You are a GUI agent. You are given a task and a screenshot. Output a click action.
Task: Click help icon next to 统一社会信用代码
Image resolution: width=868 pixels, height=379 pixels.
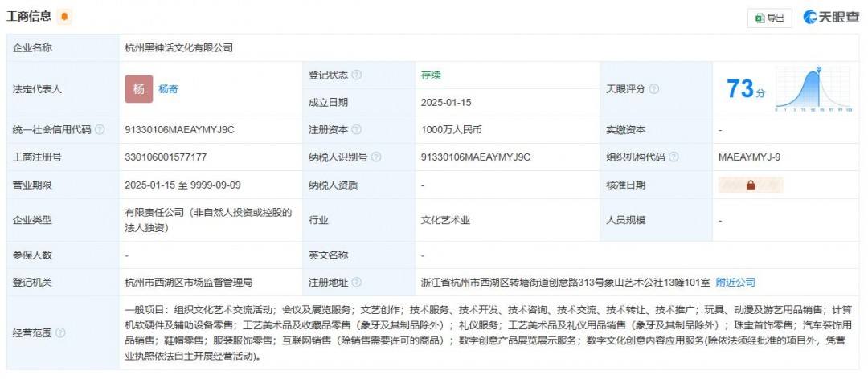(x=100, y=130)
